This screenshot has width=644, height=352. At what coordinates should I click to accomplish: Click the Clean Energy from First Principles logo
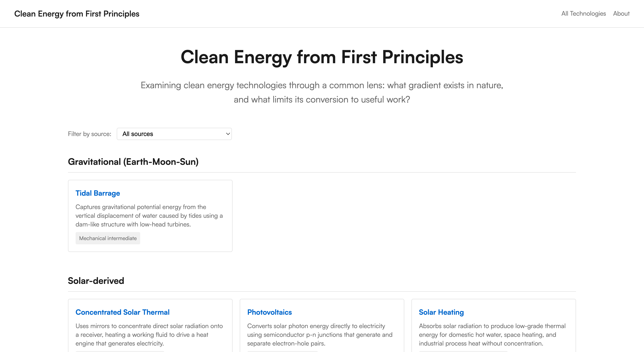tap(77, 14)
